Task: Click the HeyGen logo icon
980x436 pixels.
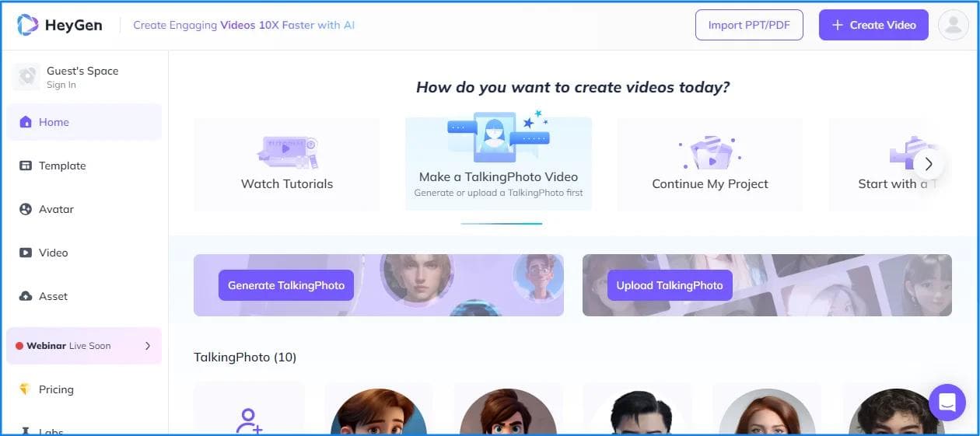Action: coord(27,25)
